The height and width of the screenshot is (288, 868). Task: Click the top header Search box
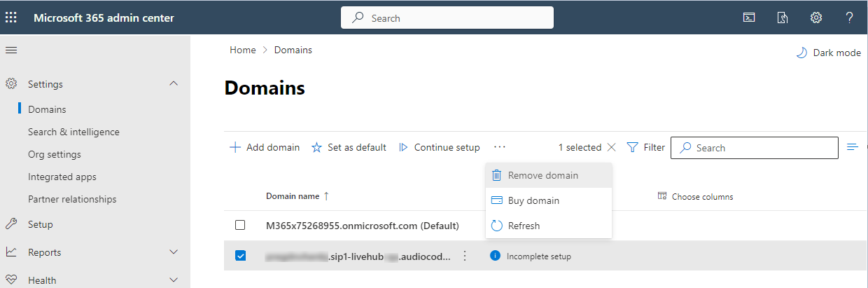(447, 18)
